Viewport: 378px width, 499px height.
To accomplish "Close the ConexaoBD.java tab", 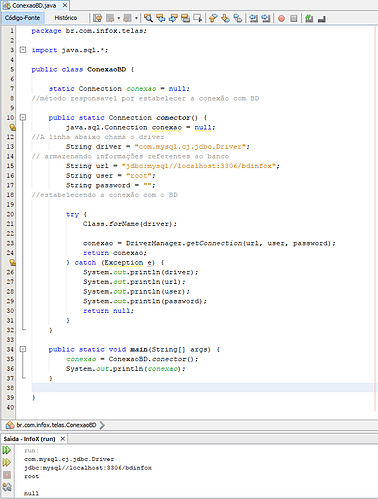I will click(x=65, y=5).
